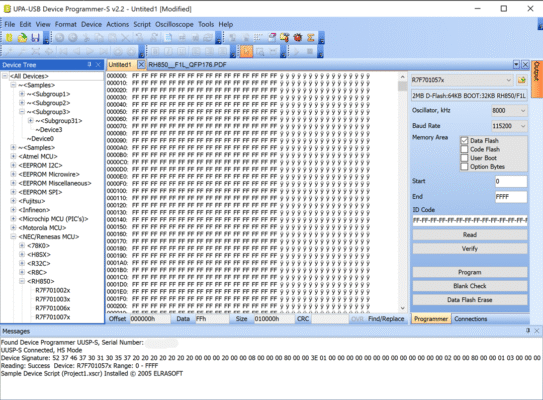Open the File menu
The image size is (543, 400).
coord(10,24)
